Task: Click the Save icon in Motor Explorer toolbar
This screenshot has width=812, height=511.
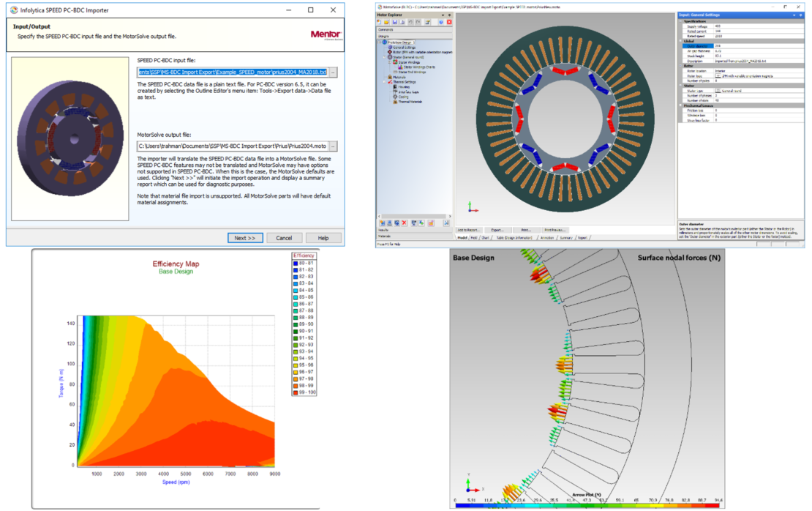Action: point(395,22)
